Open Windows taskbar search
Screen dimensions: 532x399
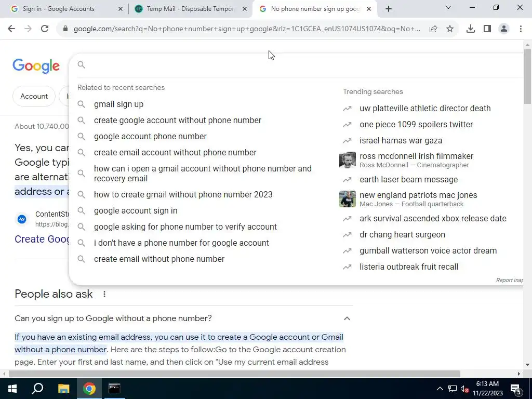point(37,389)
